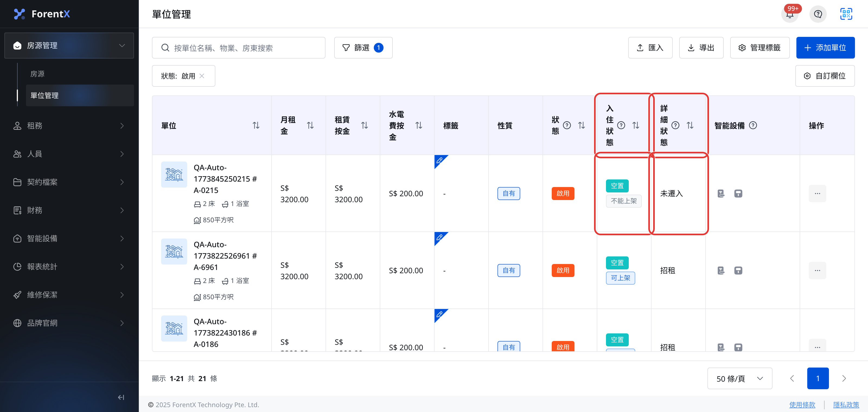This screenshot has height=412, width=868.
Task: Expand 契約檔案 sidebar menu
Action: click(x=69, y=182)
